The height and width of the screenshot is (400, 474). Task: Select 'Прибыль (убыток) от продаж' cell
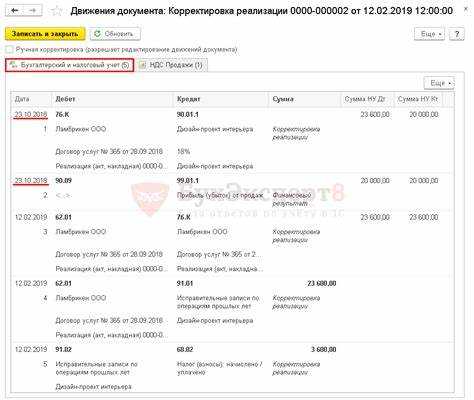pyautogui.click(x=220, y=195)
